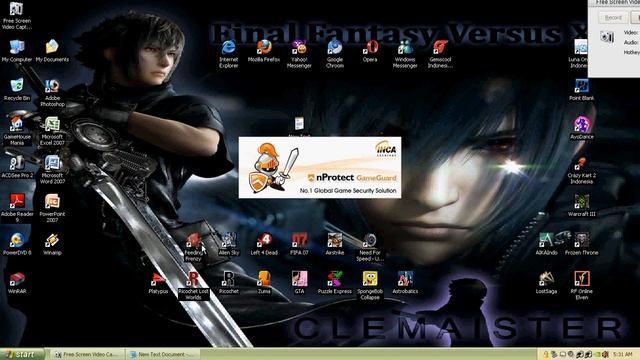Select the Winamp desktop icon
The image size is (640, 360).
click(52, 244)
